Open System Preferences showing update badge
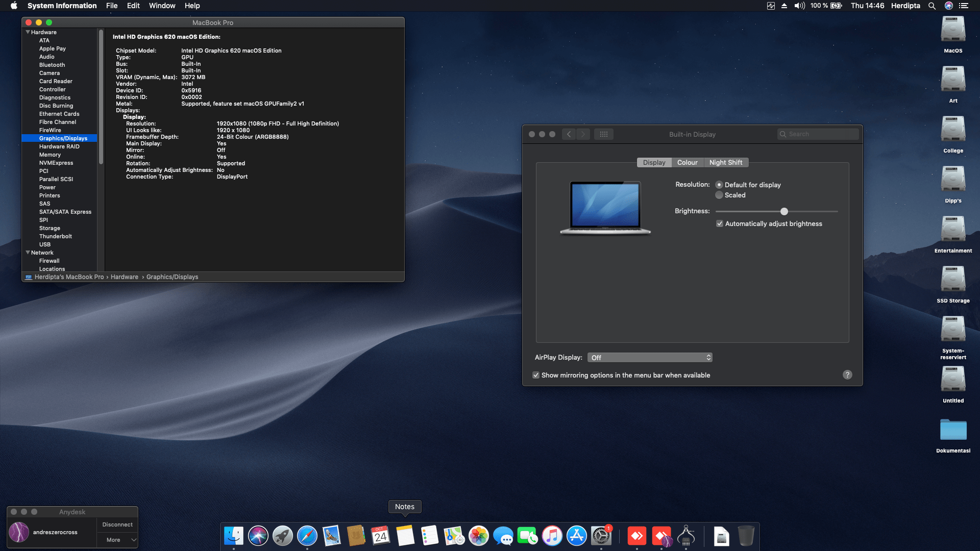 tap(601, 536)
